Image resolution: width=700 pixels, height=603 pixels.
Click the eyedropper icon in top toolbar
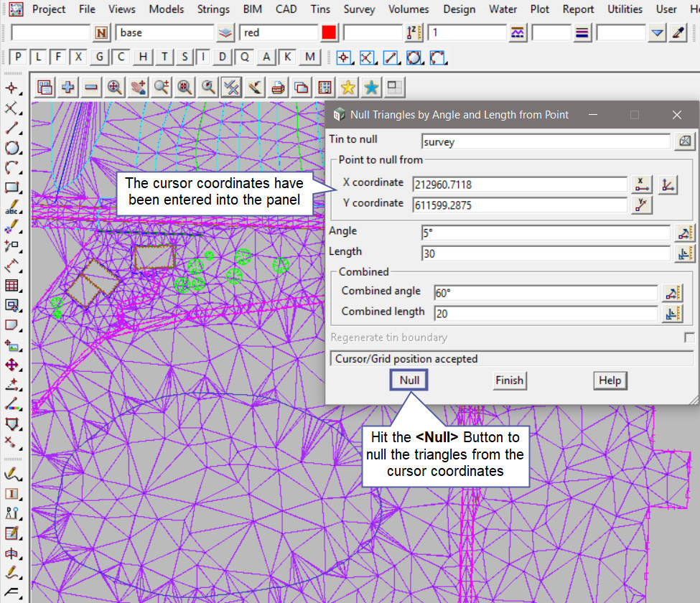(678, 33)
